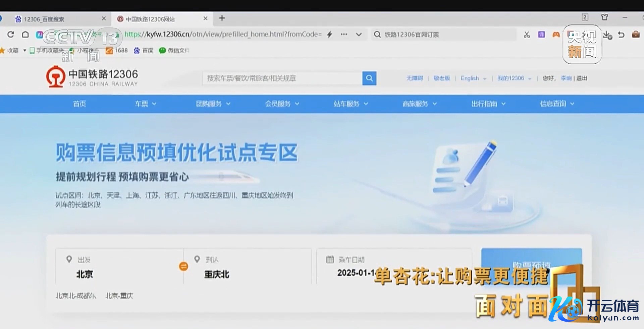
Task: Open the 百度 bookmark
Action: click(x=144, y=51)
